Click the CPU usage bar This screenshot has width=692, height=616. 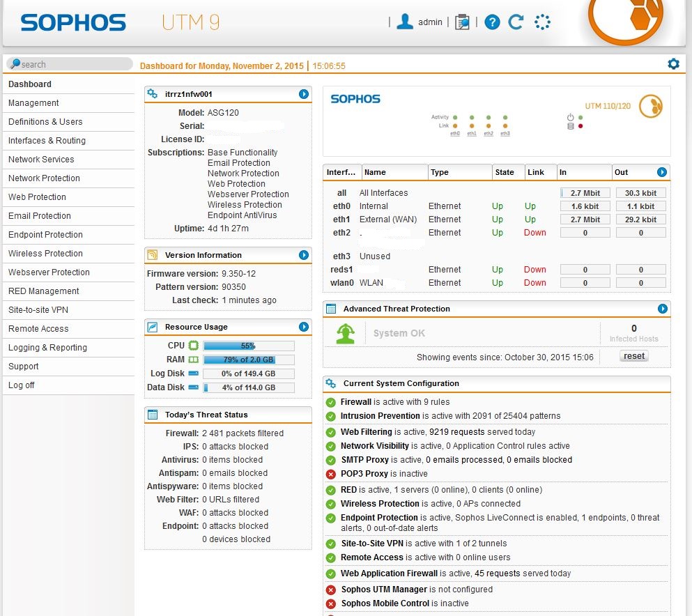(x=249, y=346)
